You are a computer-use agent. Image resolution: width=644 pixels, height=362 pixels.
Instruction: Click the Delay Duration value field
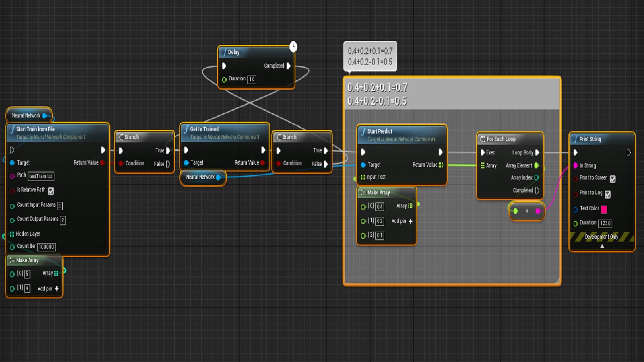tap(252, 79)
